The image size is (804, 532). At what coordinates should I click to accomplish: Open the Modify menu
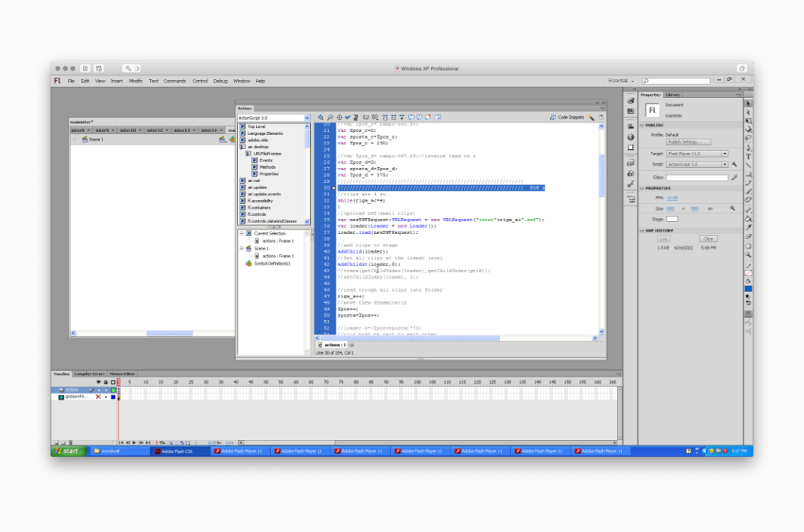[x=135, y=81]
